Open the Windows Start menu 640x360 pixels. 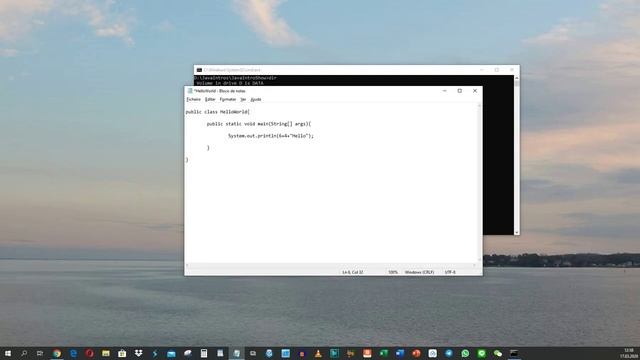point(8,353)
